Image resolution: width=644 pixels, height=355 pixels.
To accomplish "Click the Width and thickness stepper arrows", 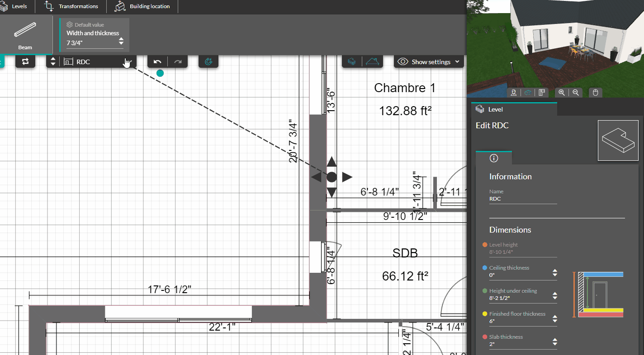I will click(121, 41).
